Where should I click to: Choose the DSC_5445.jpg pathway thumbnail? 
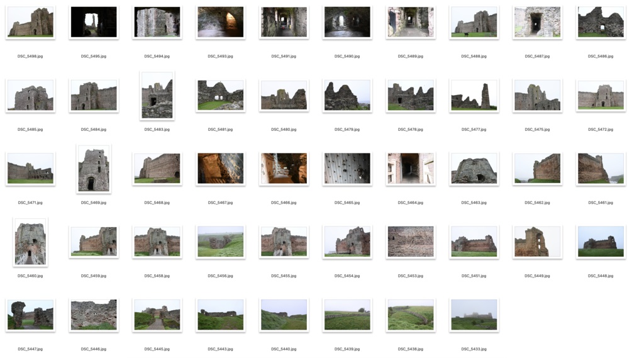pyautogui.click(x=157, y=315)
